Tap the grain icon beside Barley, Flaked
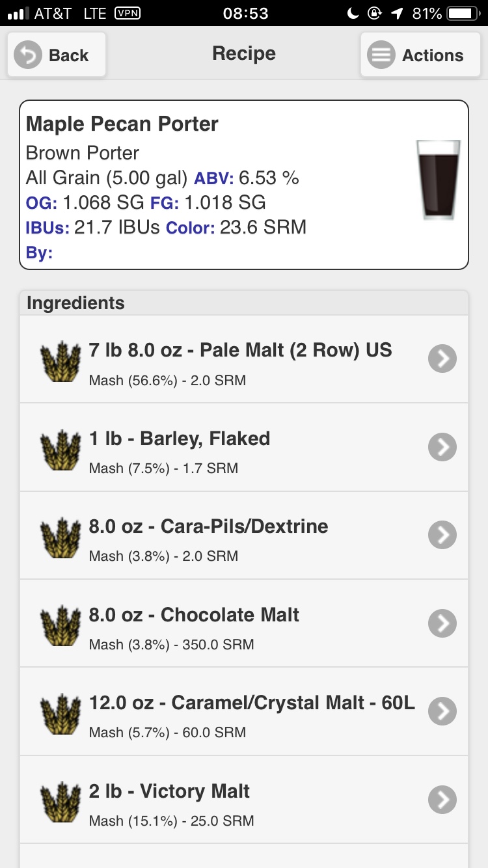488x868 pixels. [x=61, y=449]
